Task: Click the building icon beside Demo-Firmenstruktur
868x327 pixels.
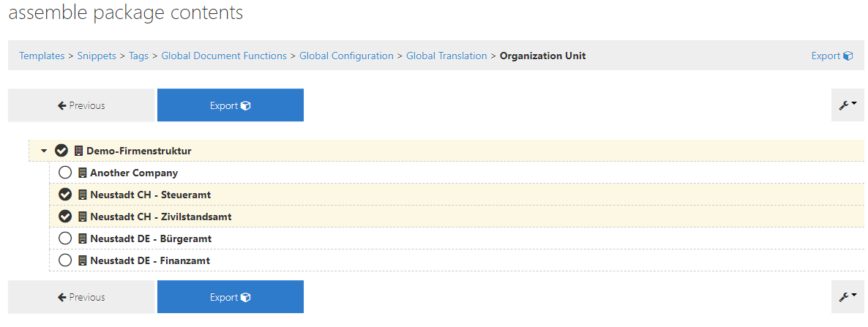Action: 78,151
